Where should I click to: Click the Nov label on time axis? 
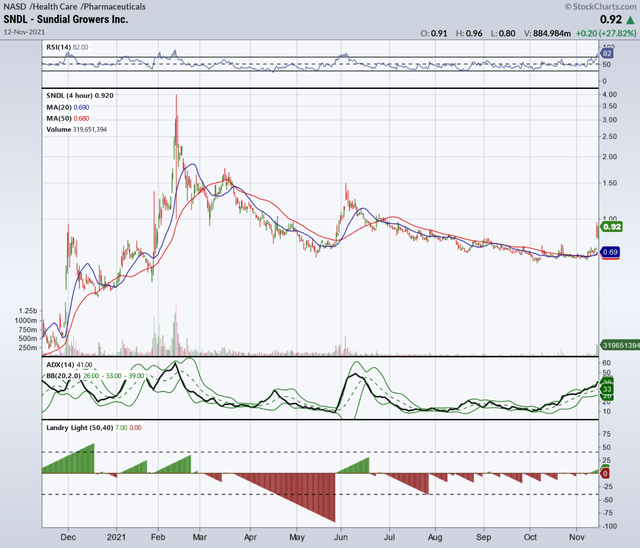pyautogui.click(x=577, y=537)
